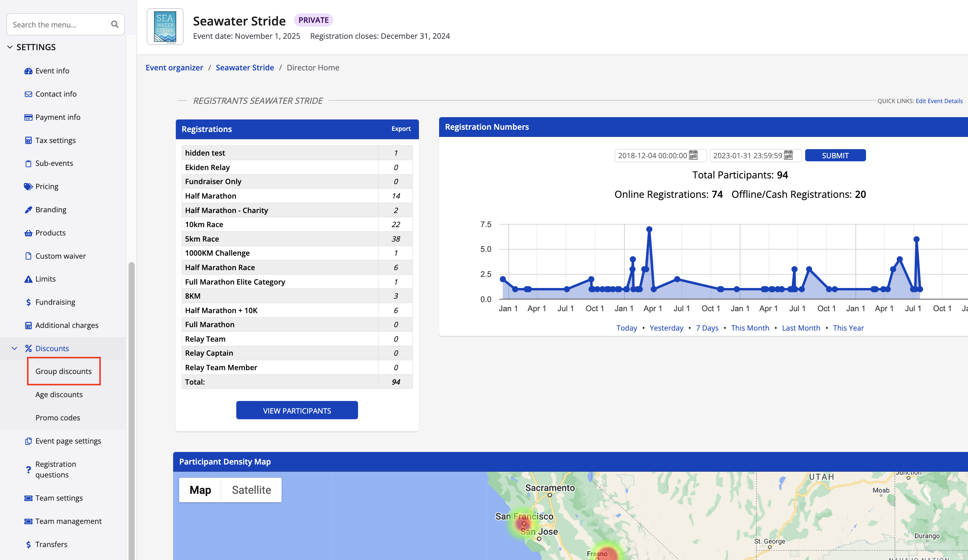Viewport: 968px width, 560px height.
Task: Click inside the Search the menu field
Action: click(57, 25)
